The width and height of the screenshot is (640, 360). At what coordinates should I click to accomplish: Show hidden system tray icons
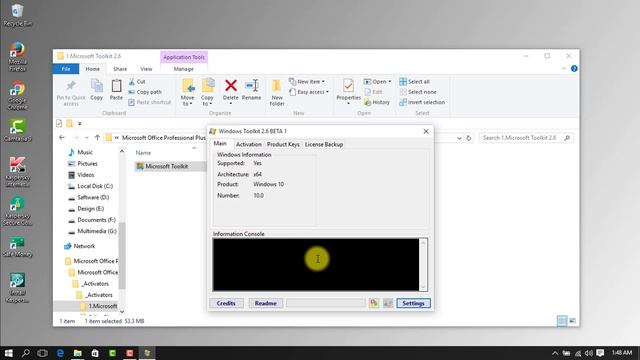[555, 353]
